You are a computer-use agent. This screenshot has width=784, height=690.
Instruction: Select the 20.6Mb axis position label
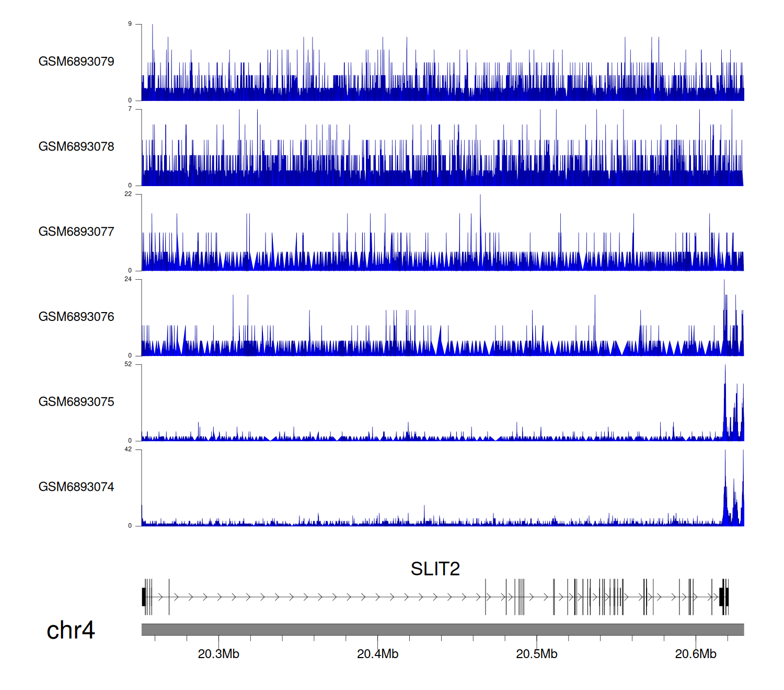[696, 654]
